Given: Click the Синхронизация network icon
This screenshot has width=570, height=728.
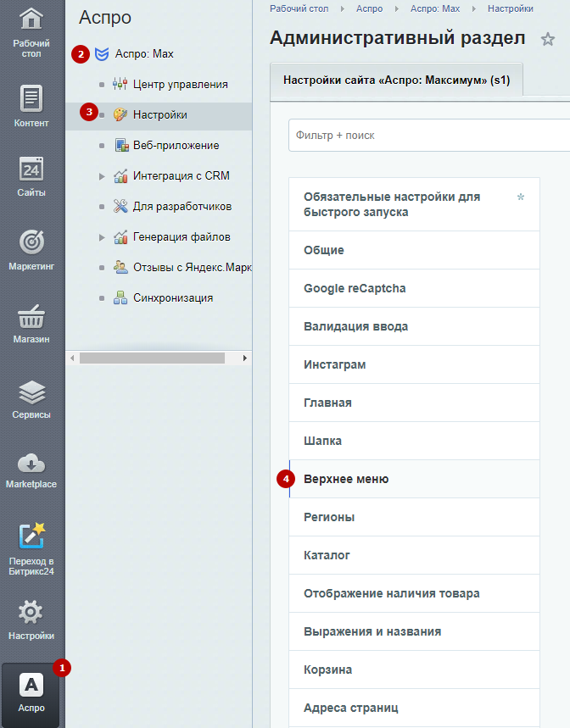Looking at the screenshot, I should (x=120, y=297).
